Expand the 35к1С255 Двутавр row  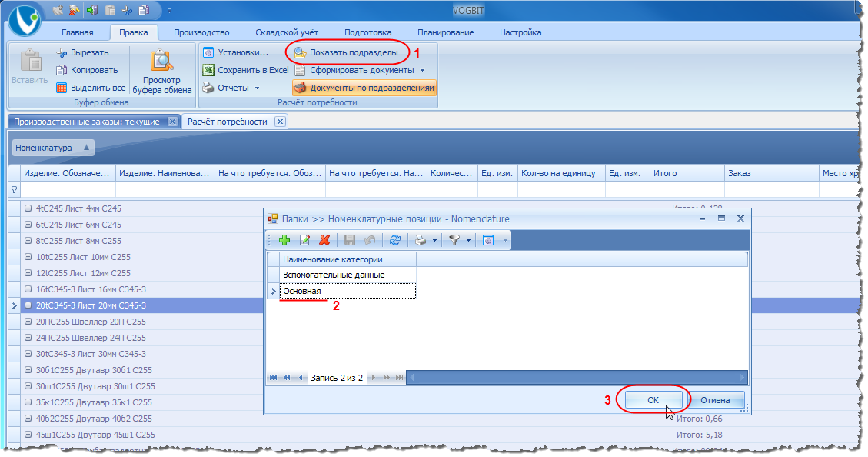pos(28,402)
